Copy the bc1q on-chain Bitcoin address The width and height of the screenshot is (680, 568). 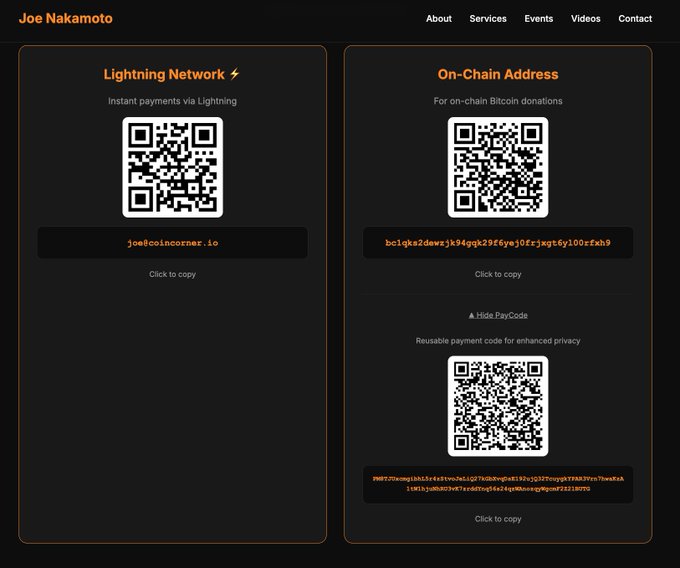click(498, 243)
